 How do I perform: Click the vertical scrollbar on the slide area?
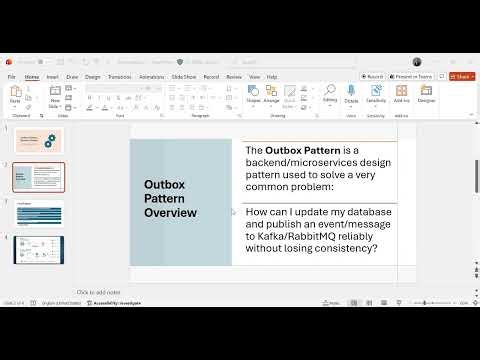pyautogui.click(x=477, y=176)
